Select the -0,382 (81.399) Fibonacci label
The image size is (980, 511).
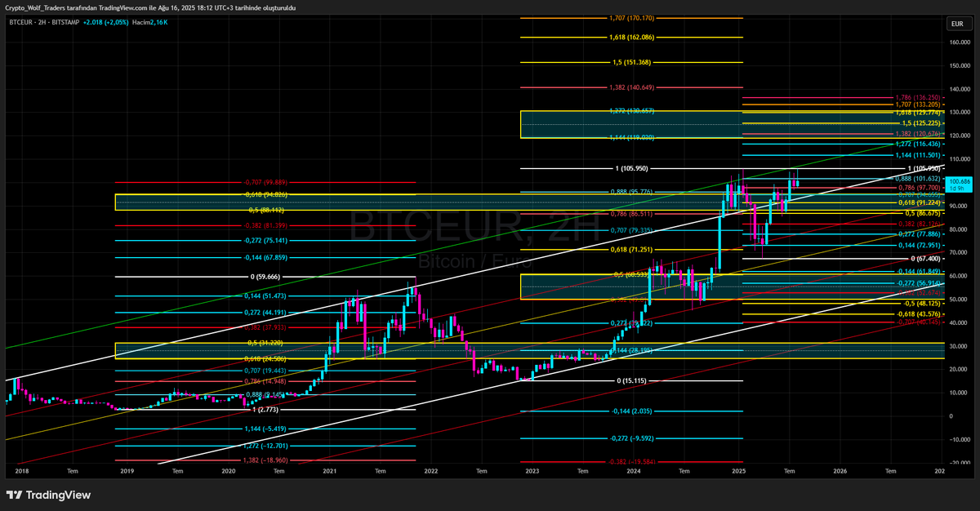(x=265, y=225)
